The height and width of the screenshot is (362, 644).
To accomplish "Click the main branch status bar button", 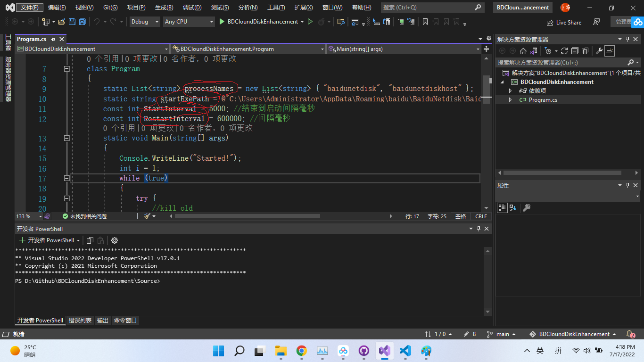I will [503, 334].
